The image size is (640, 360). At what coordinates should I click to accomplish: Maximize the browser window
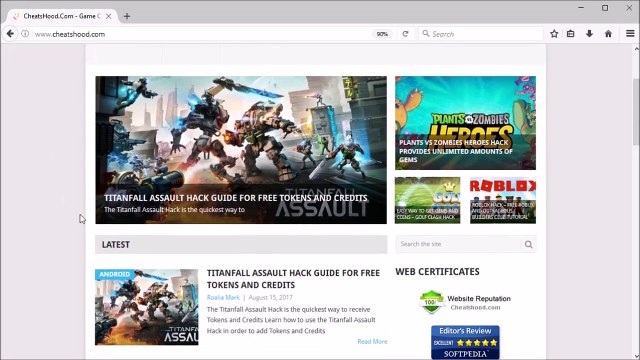[605, 8]
